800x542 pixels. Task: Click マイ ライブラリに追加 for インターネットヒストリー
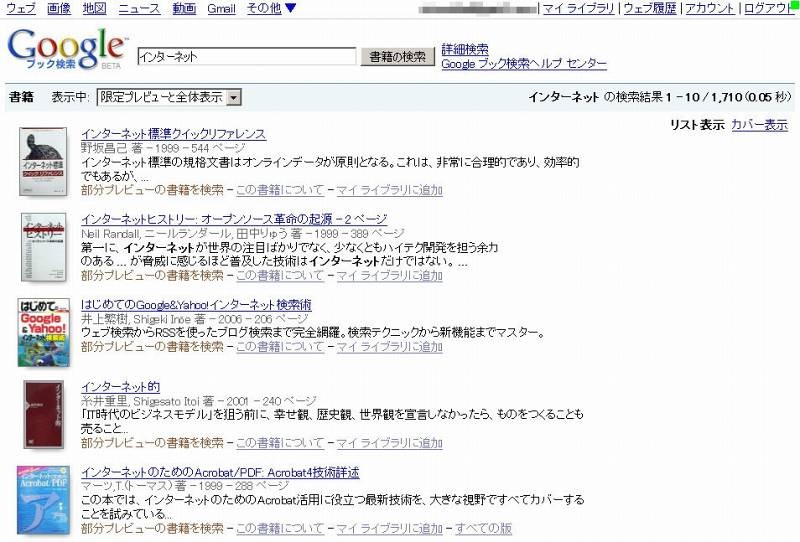pyautogui.click(x=389, y=276)
